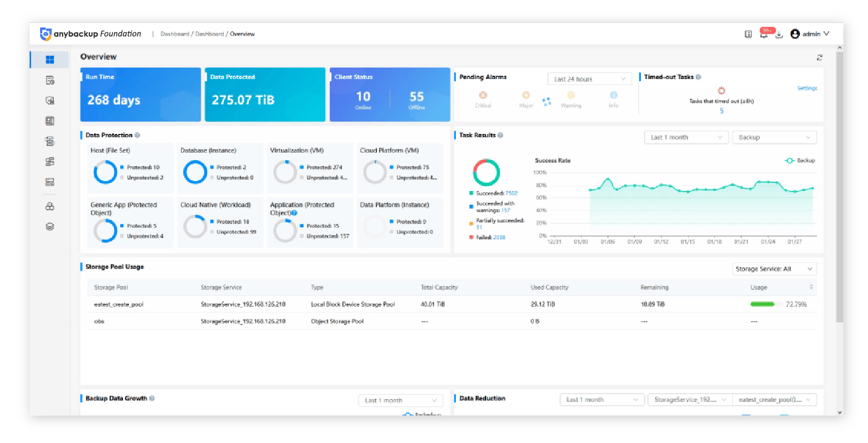Click Local Block Device Storage Pool cell

[x=353, y=304]
